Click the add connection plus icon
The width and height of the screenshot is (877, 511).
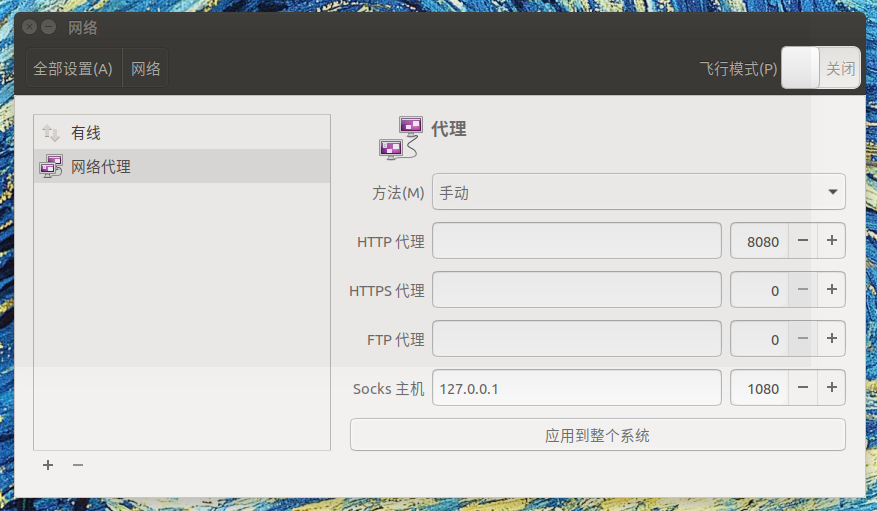point(48,465)
